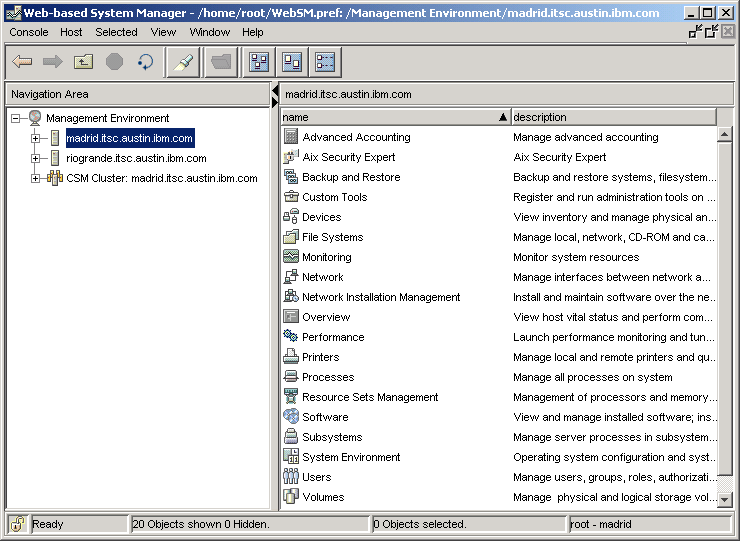The image size is (740, 541).
Task: Click the System Environment icon
Action: [291, 456]
